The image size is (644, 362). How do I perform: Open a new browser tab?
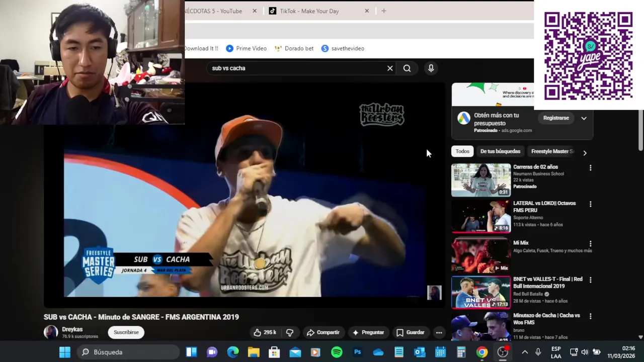384,11
